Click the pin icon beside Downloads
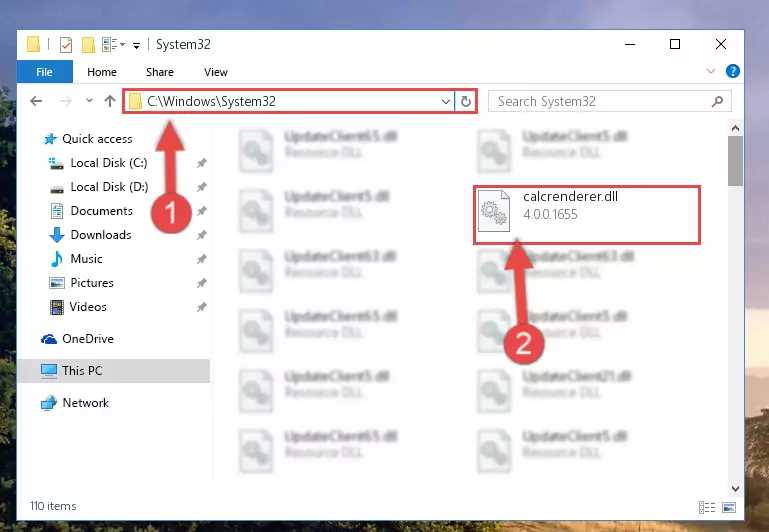The image size is (769, 532). tap(202, 235)
